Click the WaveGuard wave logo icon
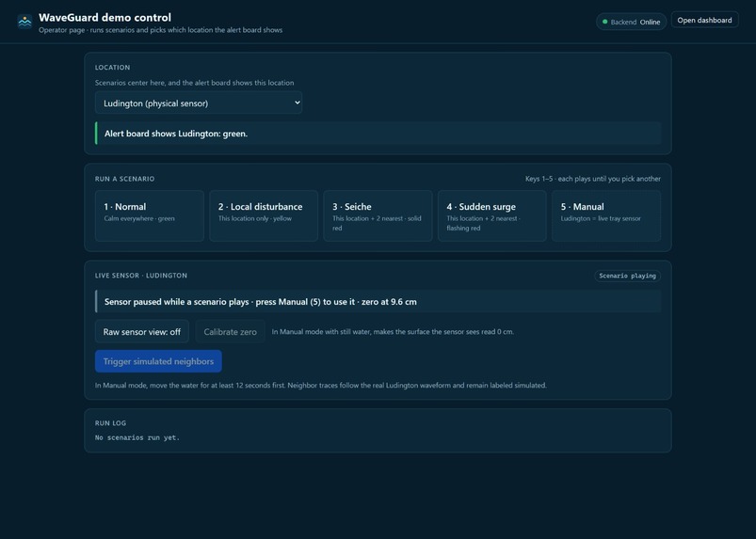 point(24,22)
